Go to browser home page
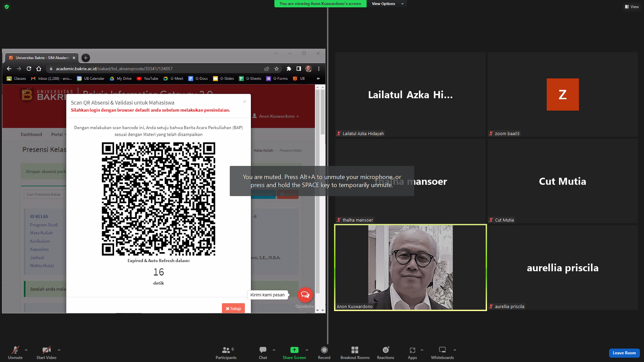This screenshot has width=644, height=362. pyautogui.click(x=39, y=69)
